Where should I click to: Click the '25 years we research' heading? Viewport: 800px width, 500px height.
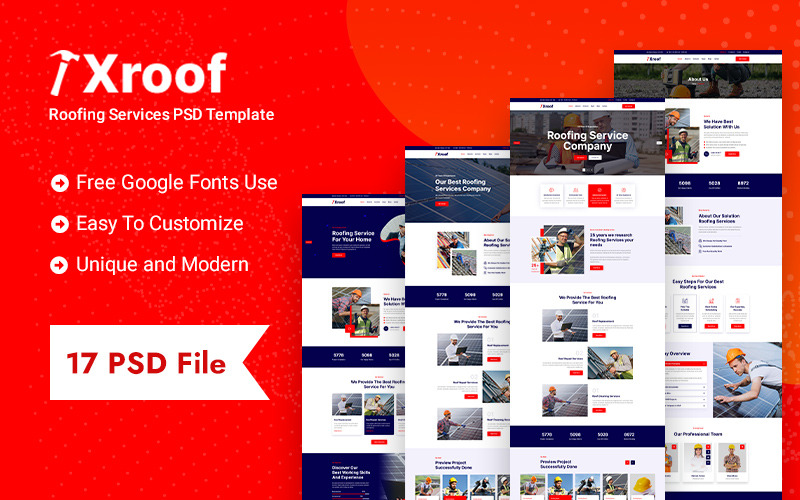click(611, 240)
